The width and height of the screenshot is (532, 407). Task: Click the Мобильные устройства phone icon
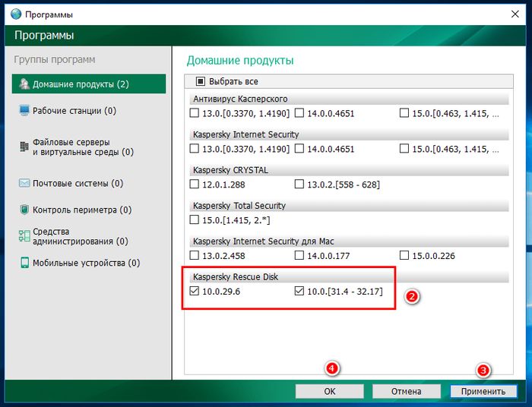[25, 263]
